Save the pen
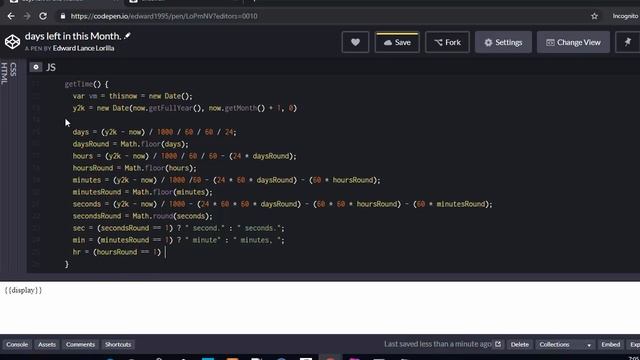 [x=397, y=42]
